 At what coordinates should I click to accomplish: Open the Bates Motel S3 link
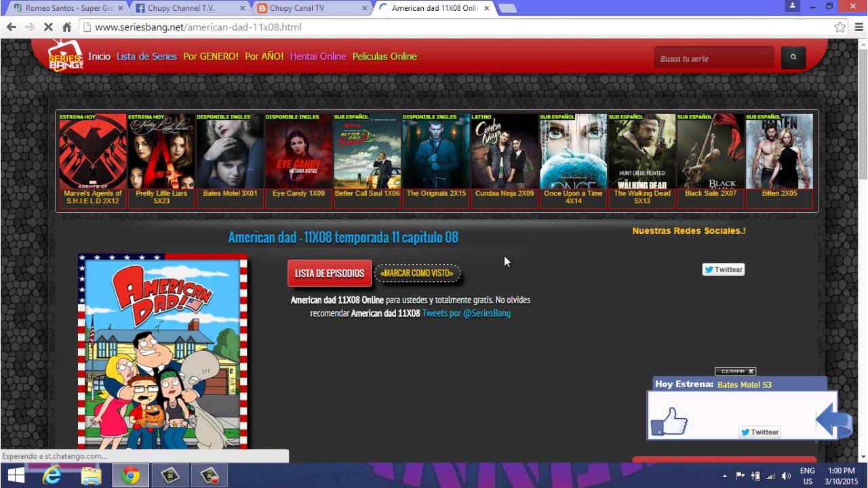point(745,385)
